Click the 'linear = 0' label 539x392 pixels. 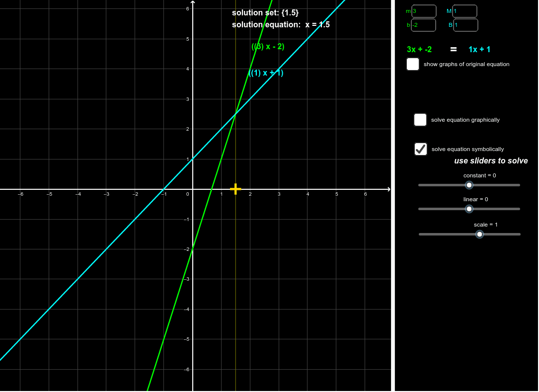476,199
